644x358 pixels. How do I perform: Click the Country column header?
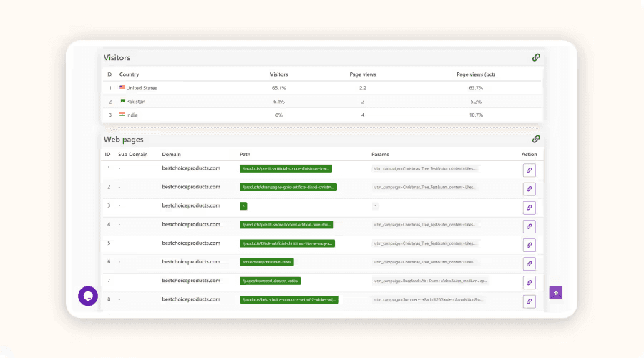click(129, 74)
